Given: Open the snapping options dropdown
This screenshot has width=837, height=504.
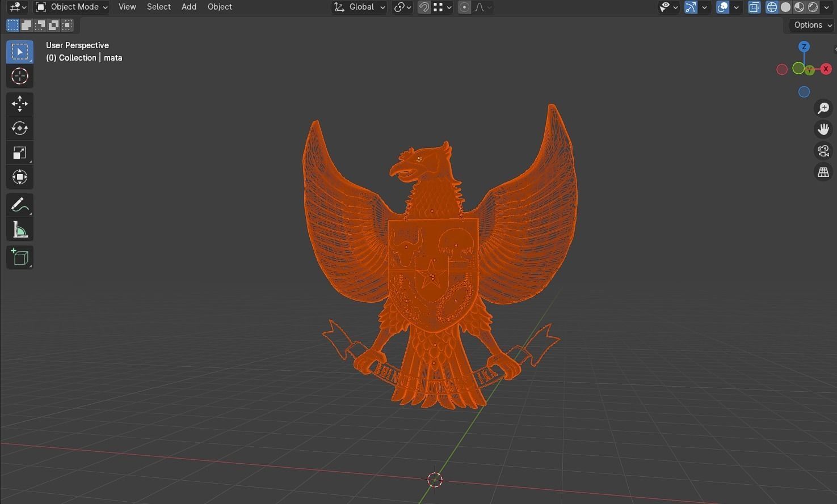Looking at the screenshot, I should pyautogui.click(x=443, y=7).
